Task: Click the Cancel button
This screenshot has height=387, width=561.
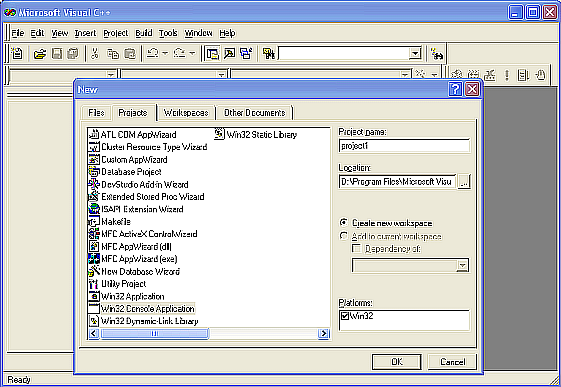Action: pyautogui.click(x=453, y=362)
